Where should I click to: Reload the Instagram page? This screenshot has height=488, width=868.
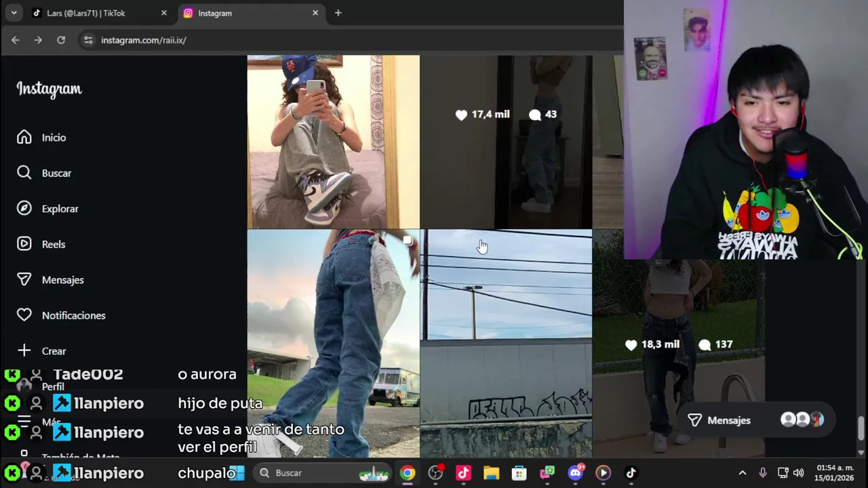click(61, 40)
